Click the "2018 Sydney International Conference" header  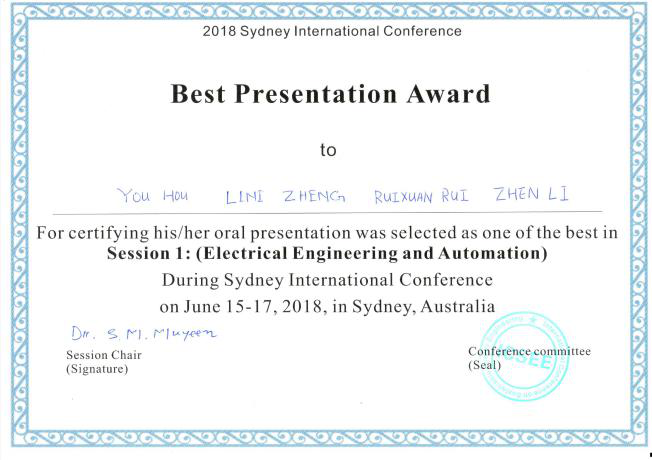(332, 31)
